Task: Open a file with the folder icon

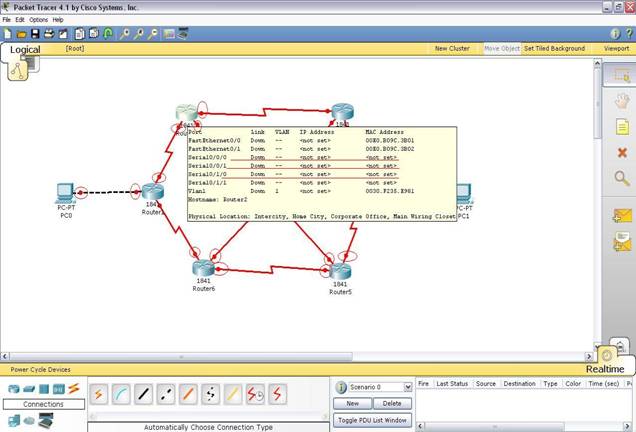Action: coord(21,34)
